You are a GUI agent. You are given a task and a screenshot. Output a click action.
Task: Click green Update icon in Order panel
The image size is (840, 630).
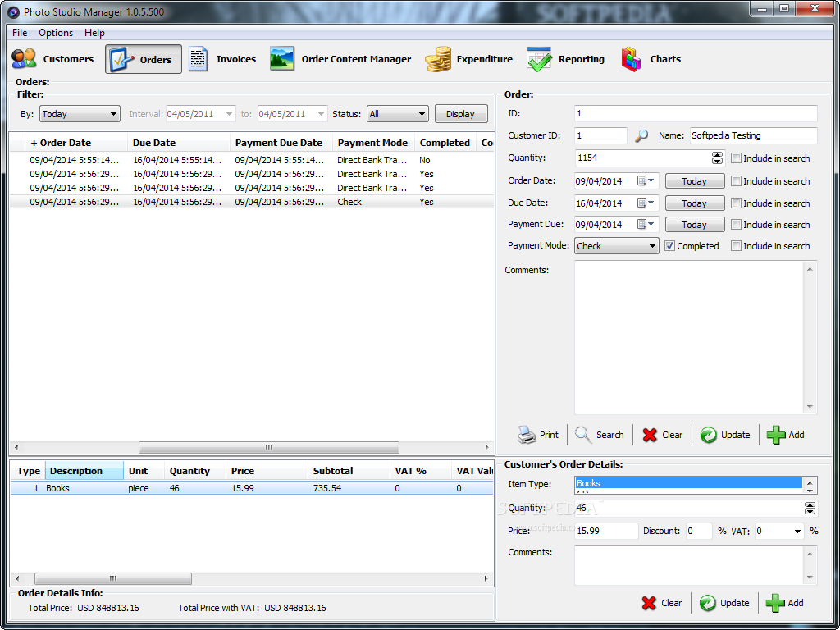click(709, 435)
